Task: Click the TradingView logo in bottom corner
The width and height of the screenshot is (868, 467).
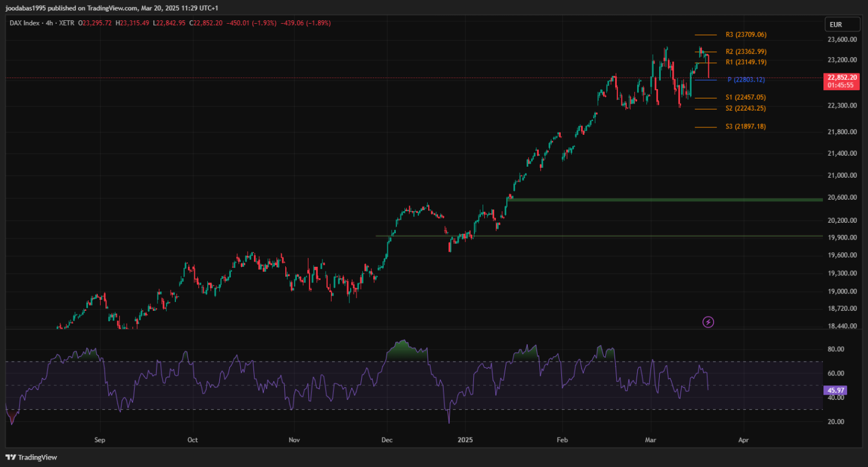Action: point(32,457)
